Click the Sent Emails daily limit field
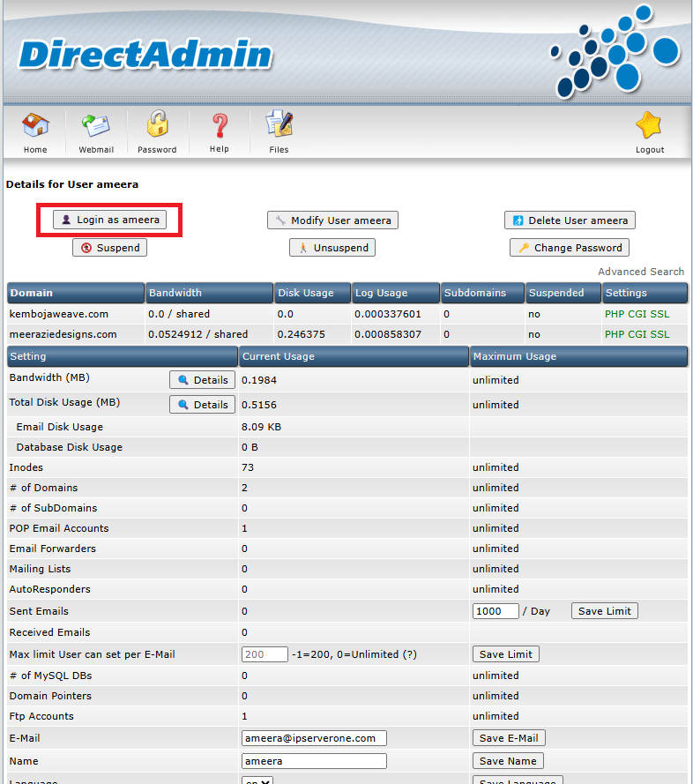The width and height of the screenshot is (693, 784). (x=496, y=611)
